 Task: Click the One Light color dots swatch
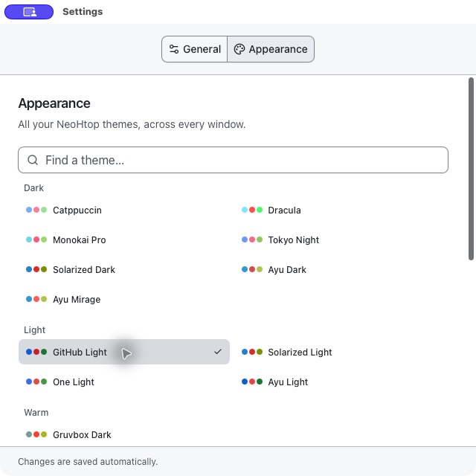coord(36,382)
